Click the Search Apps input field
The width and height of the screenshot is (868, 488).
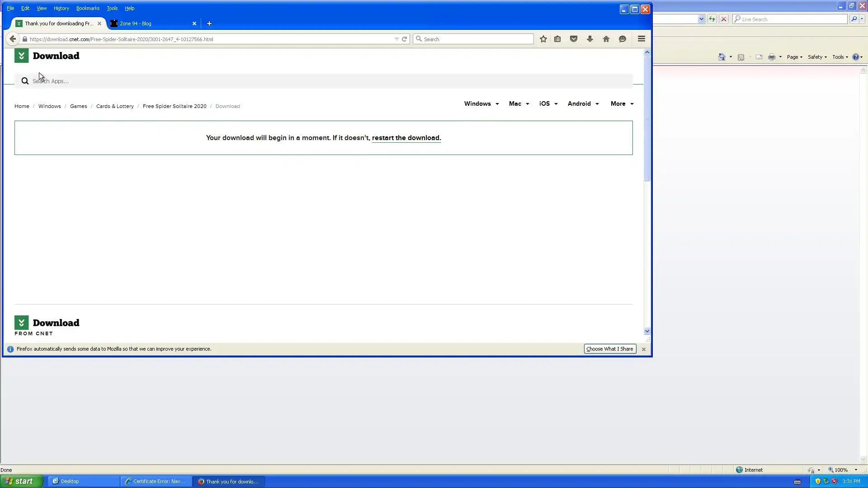pyautogui.click(x=316, y=81)
